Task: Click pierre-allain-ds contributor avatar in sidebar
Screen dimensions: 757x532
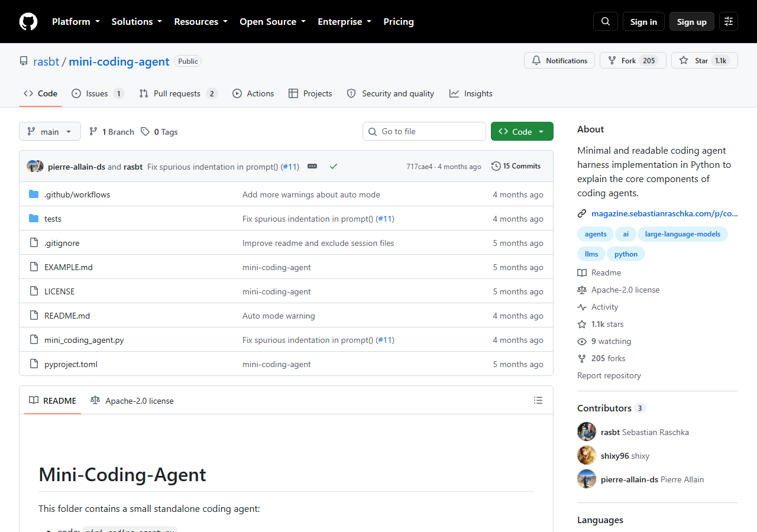Action: [587, 479]
